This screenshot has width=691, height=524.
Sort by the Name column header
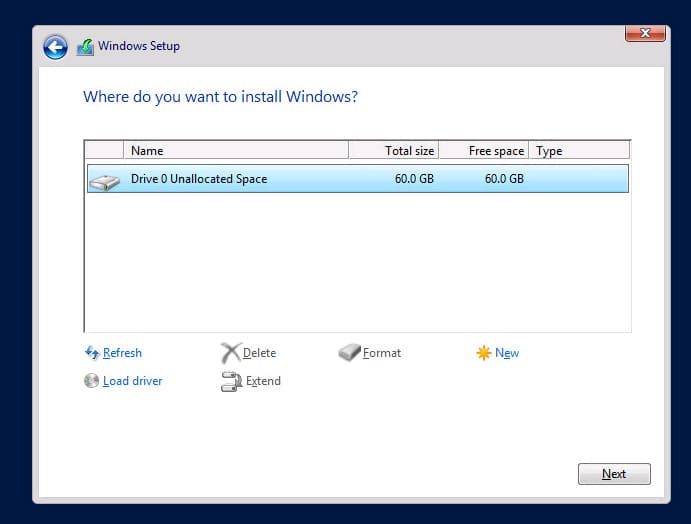click(235, 151)
